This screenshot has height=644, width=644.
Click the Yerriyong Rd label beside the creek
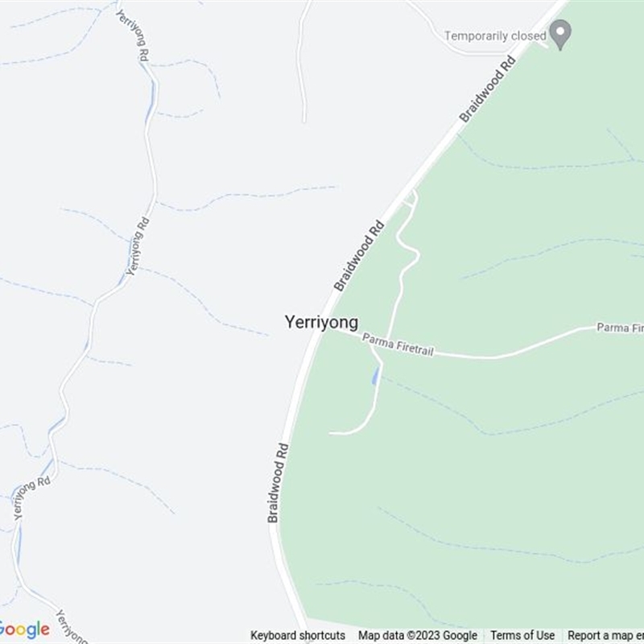(138, 246)
